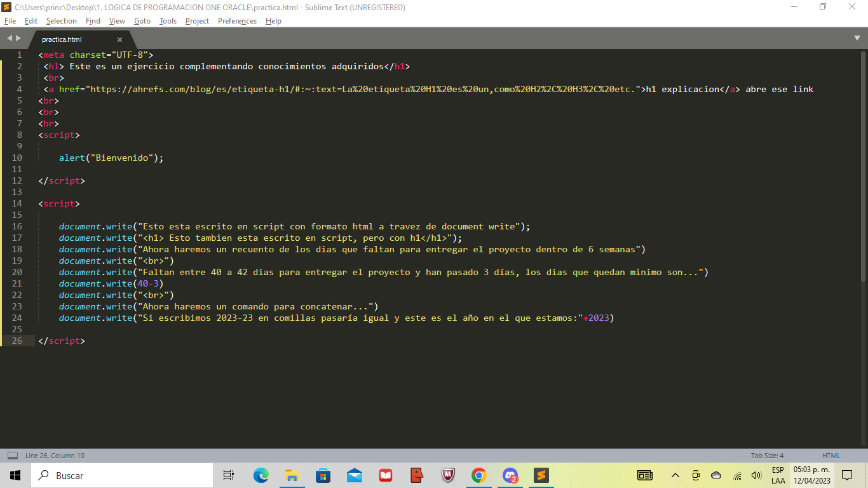This screenshot has width=868, height=488.
Task: Switch ESP LAA input language
Action: pos(778,475)
